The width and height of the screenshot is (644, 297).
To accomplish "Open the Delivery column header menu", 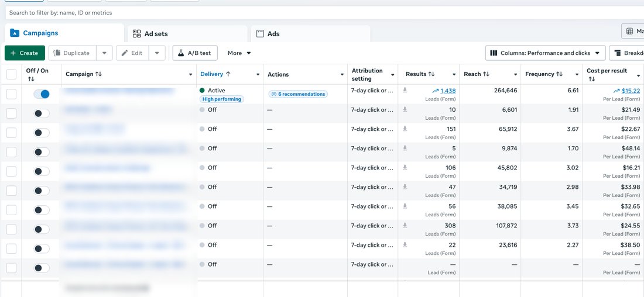I will pyautogui.click(x=258, y=75).
